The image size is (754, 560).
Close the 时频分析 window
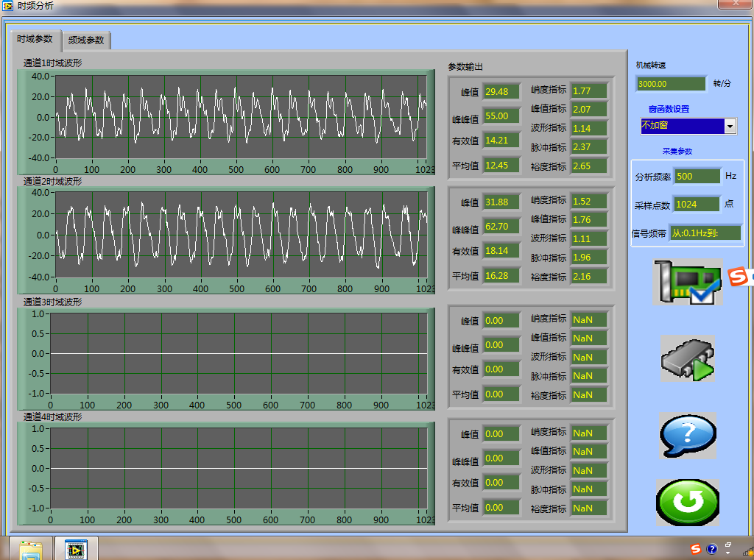tap(735, 4)
